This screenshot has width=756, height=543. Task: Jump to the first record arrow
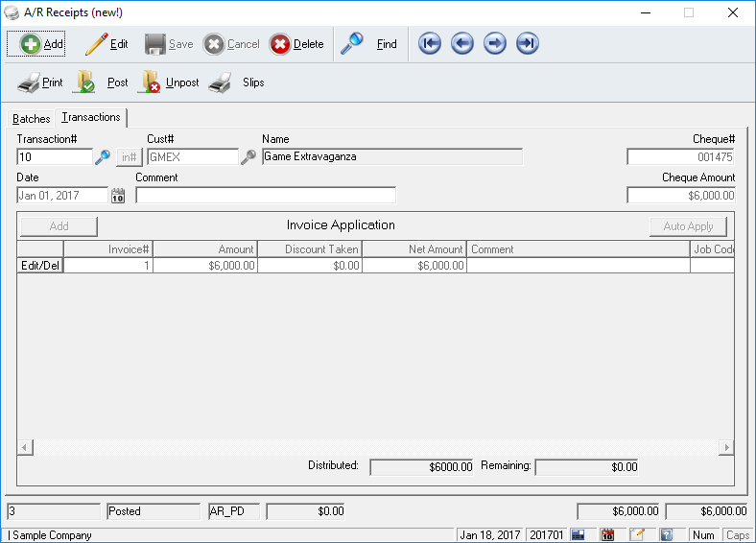point(430,44)
